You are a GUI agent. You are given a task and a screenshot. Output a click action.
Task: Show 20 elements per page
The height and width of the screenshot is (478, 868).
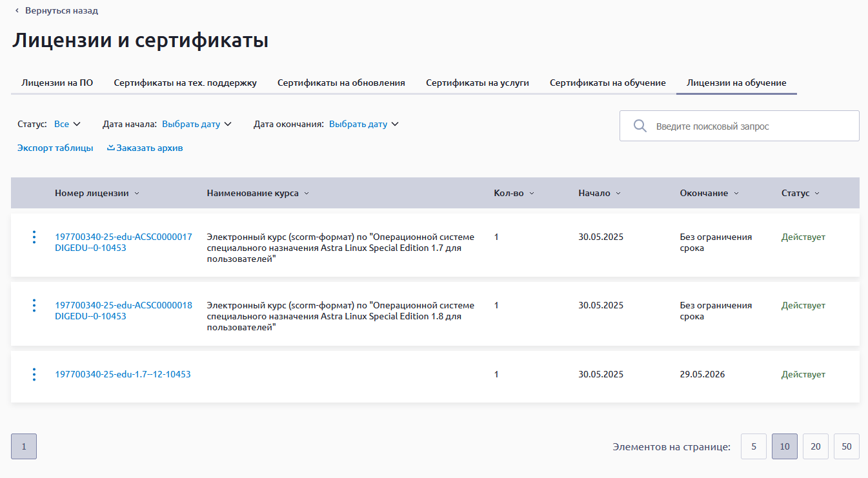click(815, 446)
